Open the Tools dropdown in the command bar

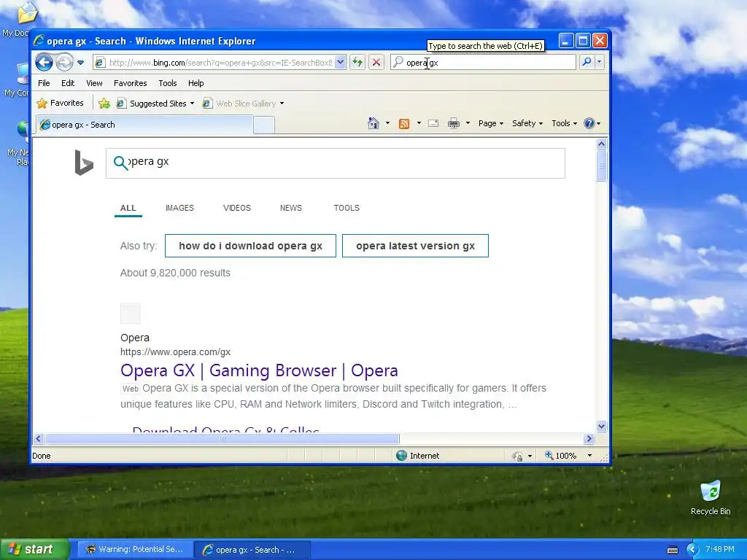pyautogui.click(x=564, y=123)
